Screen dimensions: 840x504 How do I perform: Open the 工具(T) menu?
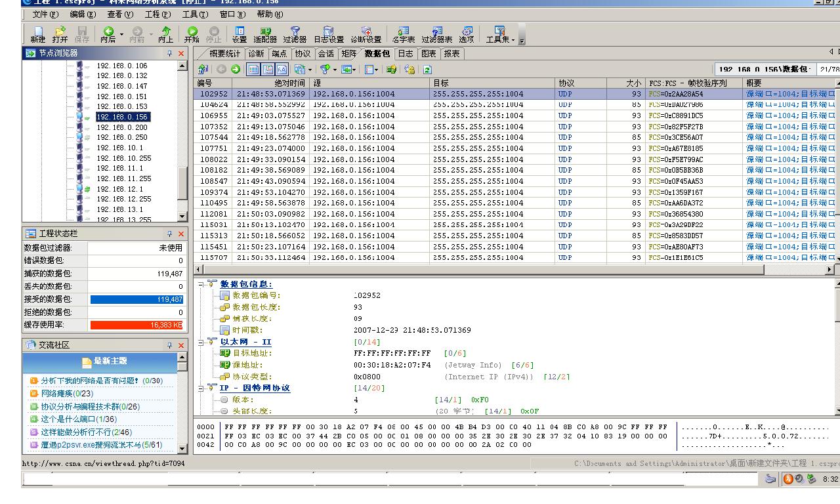tap(195, 14)
